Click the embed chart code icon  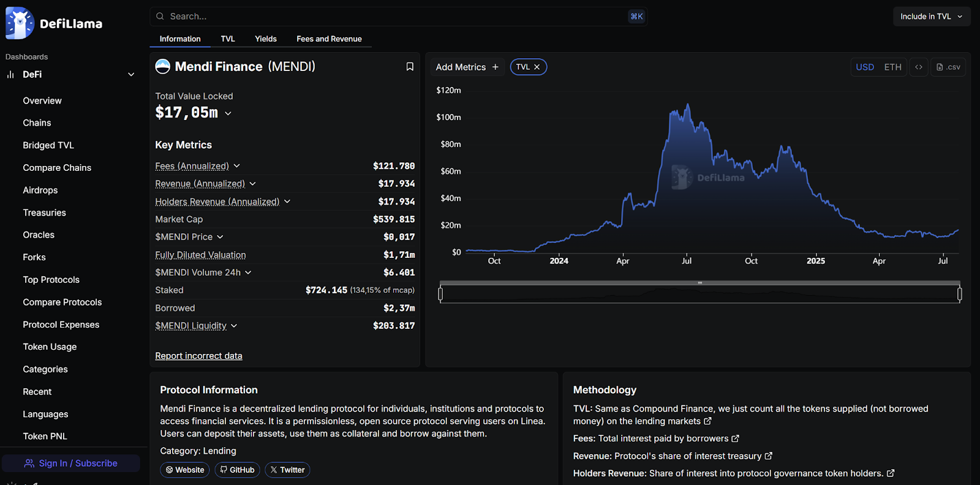(919, 67)
